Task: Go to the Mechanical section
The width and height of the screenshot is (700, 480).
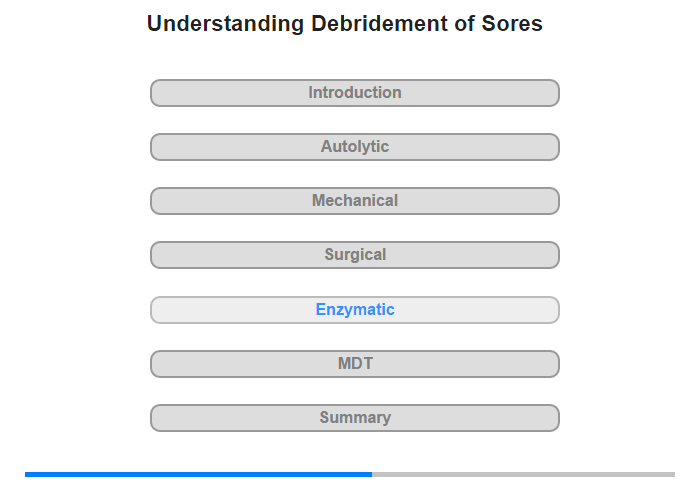Action: (x=355, y=201)
